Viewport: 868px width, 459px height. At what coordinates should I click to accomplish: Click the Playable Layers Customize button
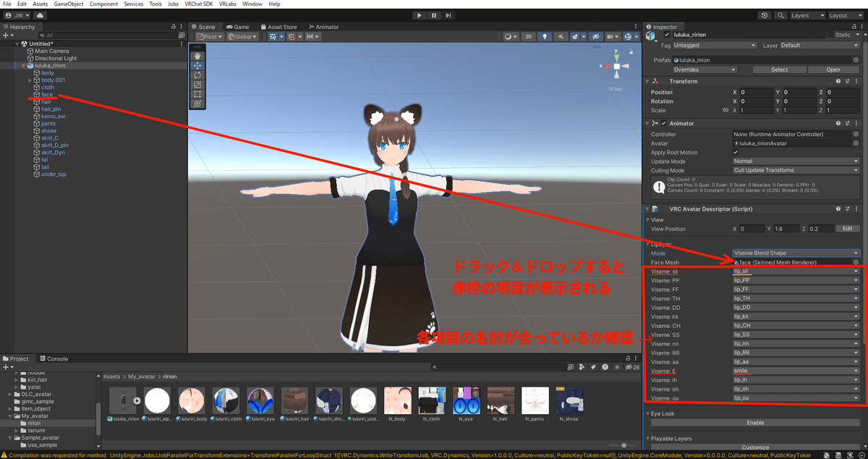click(x=755, y=447)
